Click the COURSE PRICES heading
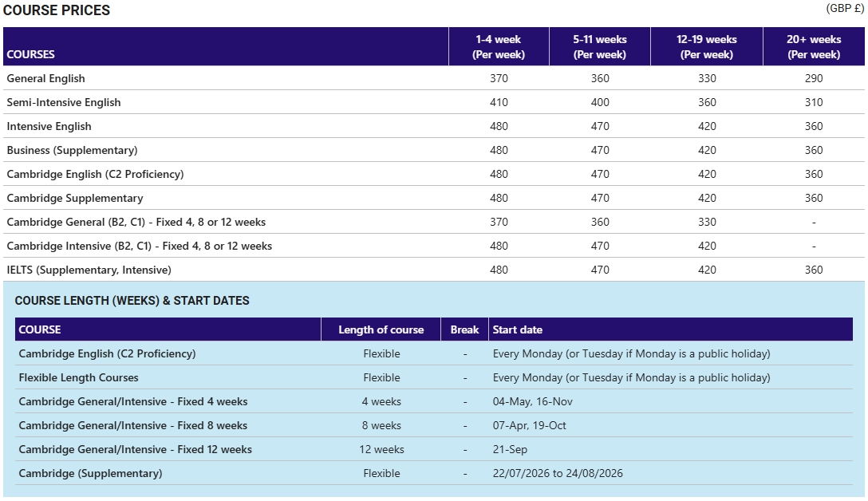Screen dimensions: 868x501 click(x=57, y=10)
